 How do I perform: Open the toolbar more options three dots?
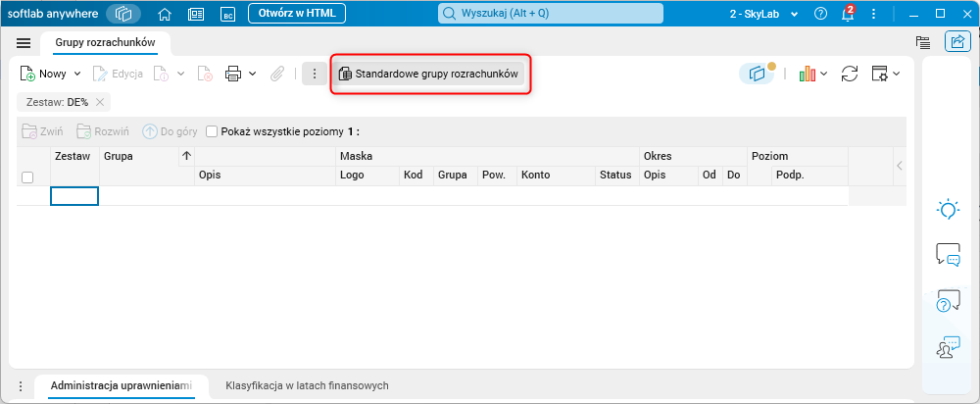(315, 74)
